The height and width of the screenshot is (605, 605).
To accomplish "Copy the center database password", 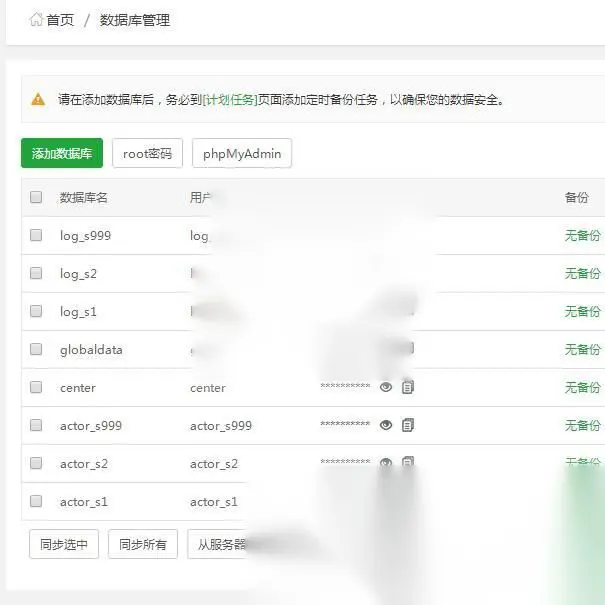I will tap(408, 387).
